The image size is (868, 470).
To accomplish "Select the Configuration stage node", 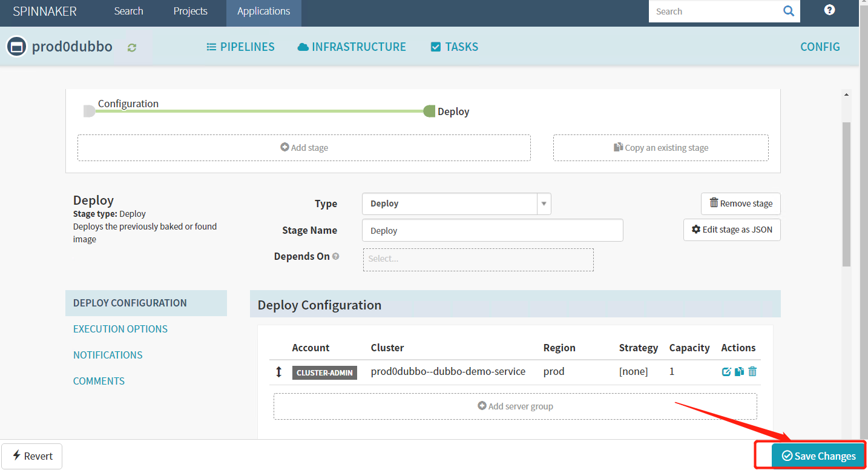I will (x=90, y=111).
